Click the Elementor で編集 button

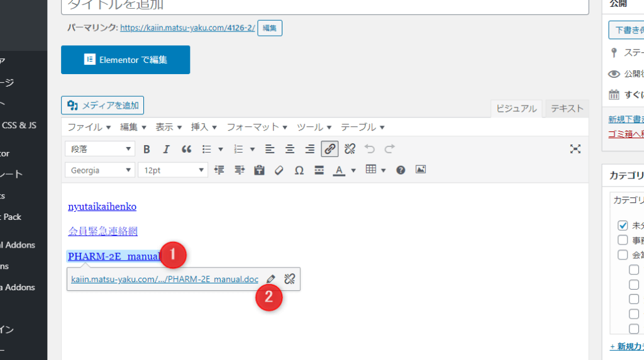coord(125,60)
